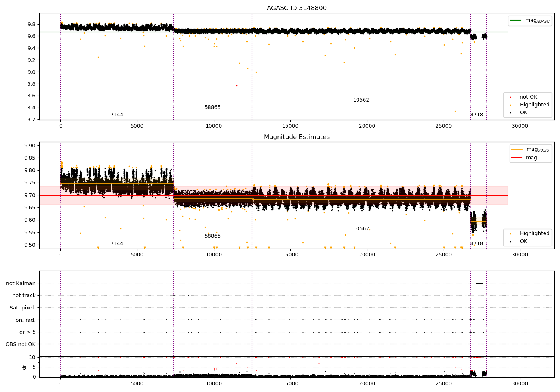The height and width of the screenshot is (392, 560).
Task: Click the 20000 x-axis tick of Magnitude Estimates plot
Action: pyautogui.click(x=367, y=255)
